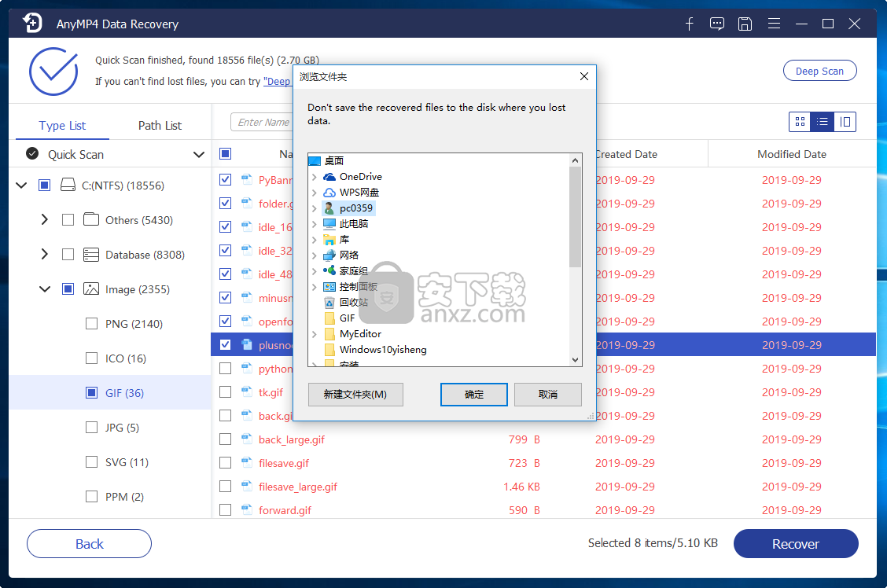Confirm folder choice with 确定 button
Image resolution: width=887 pixels, height=588 pixels.
tap(473, 394)
